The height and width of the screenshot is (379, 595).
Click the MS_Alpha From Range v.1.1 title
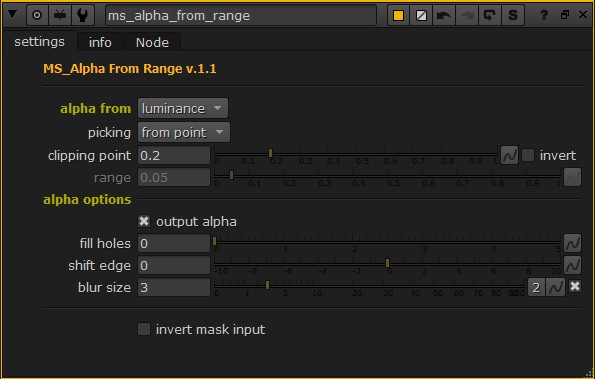coord(130,69)
